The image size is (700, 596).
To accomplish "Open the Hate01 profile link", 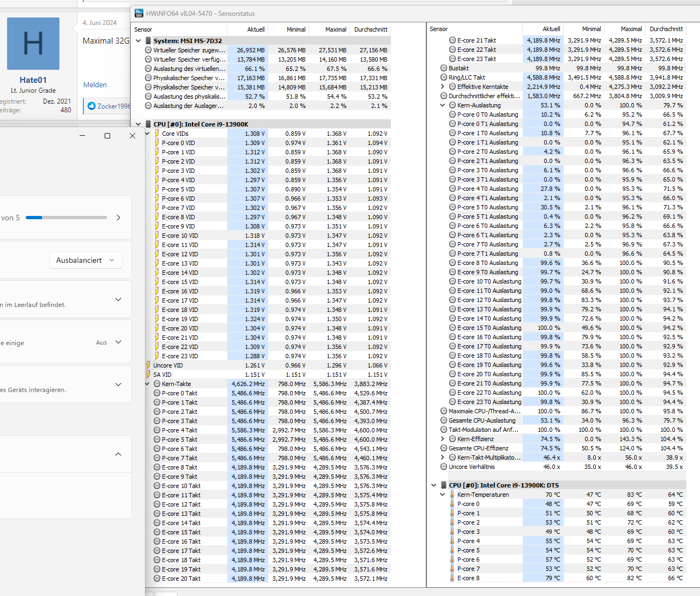I will pyautogui.click(x=33, y=80).
